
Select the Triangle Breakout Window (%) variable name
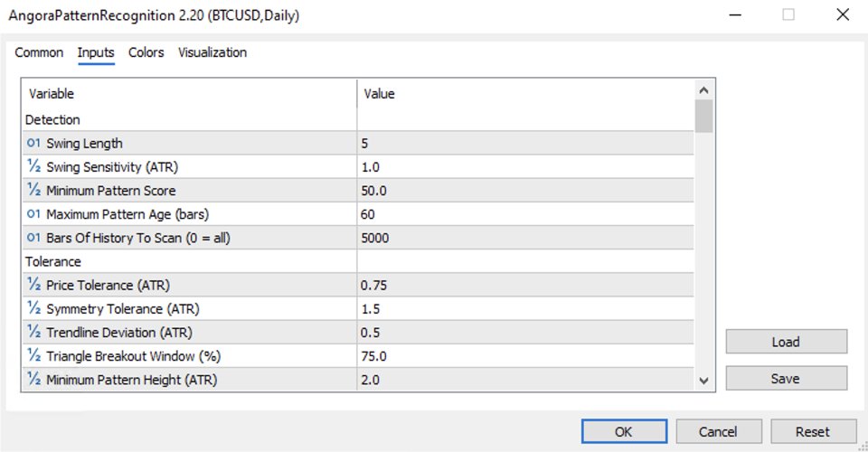tap(134, 356)
